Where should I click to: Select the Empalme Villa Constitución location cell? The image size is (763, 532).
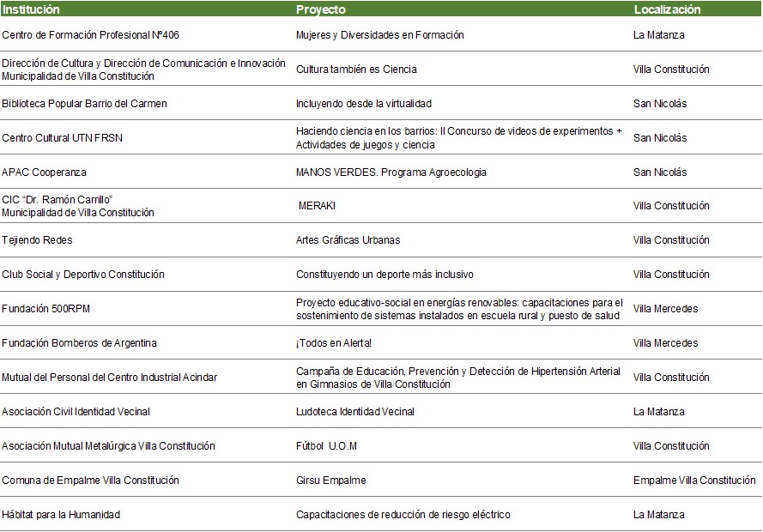pyautogui.click(x=693, y=481)
